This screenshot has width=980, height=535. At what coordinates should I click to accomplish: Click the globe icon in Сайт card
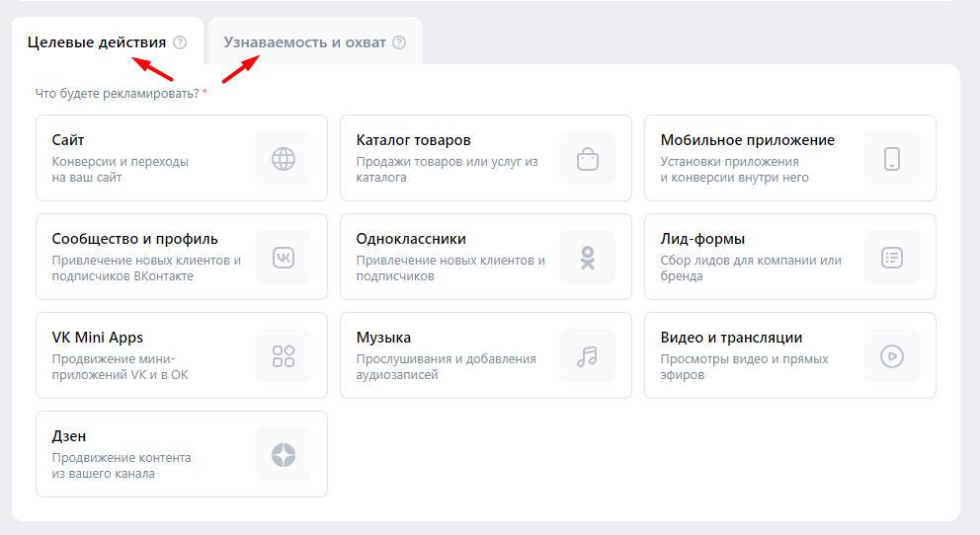284,158
